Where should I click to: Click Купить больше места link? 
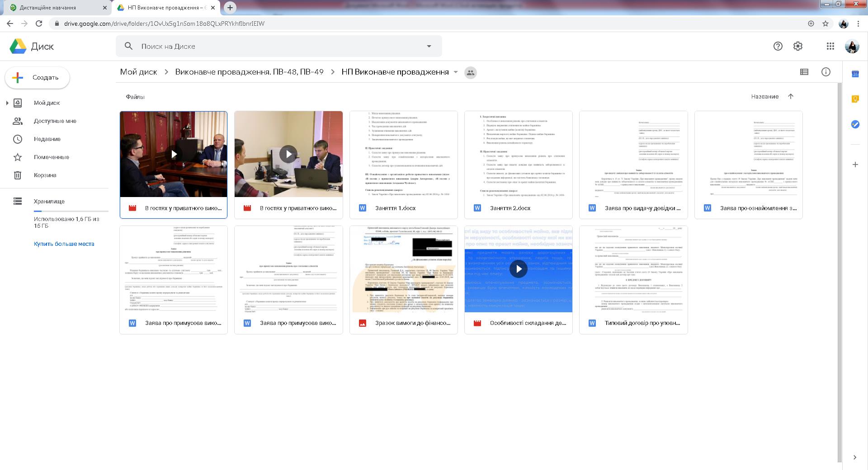tap(64, 244)
